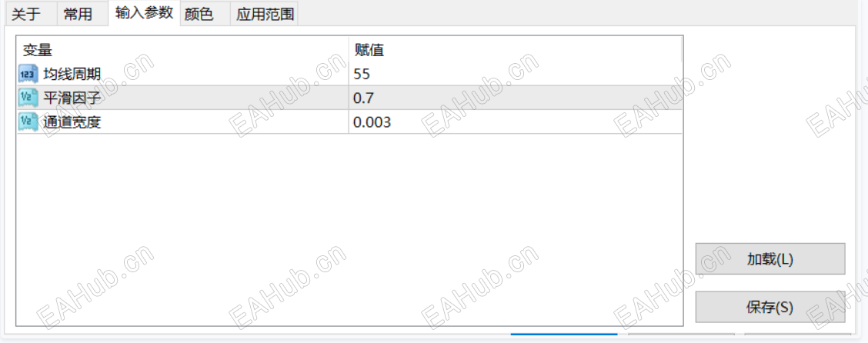Select the 通道宽度 variable row

coord(349,122)
